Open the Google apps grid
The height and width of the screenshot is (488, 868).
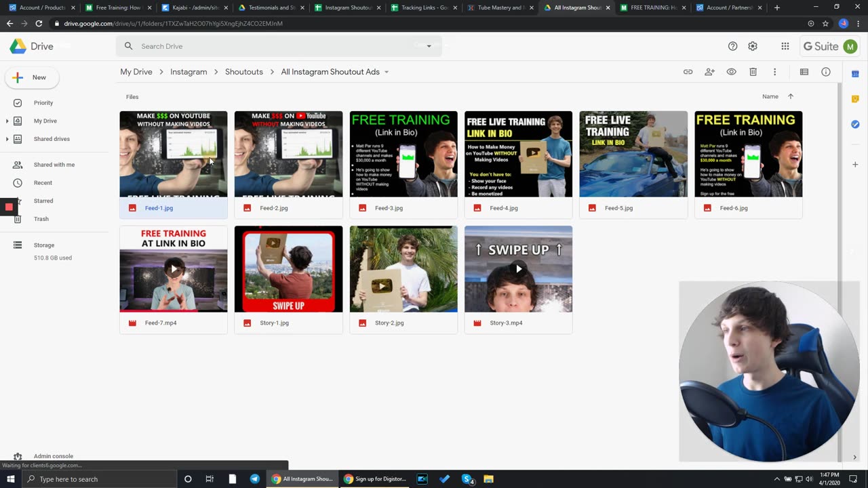tap(785, 46)
